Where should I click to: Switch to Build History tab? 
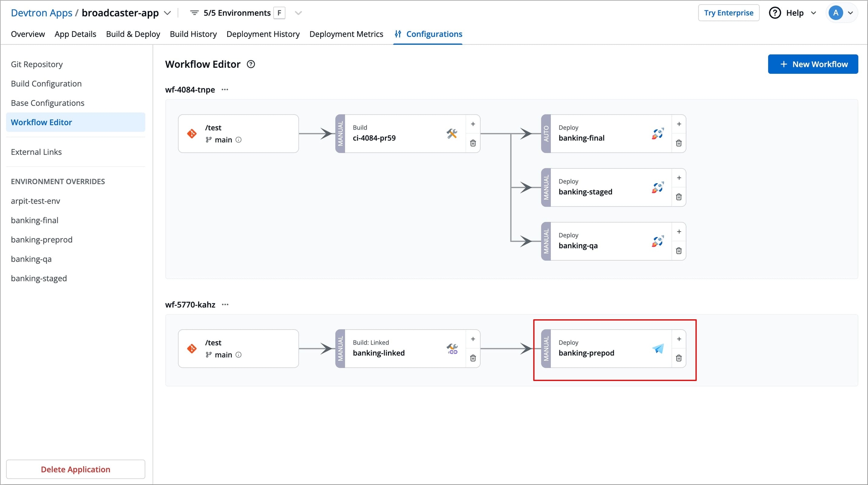click(x=193, y=34)
